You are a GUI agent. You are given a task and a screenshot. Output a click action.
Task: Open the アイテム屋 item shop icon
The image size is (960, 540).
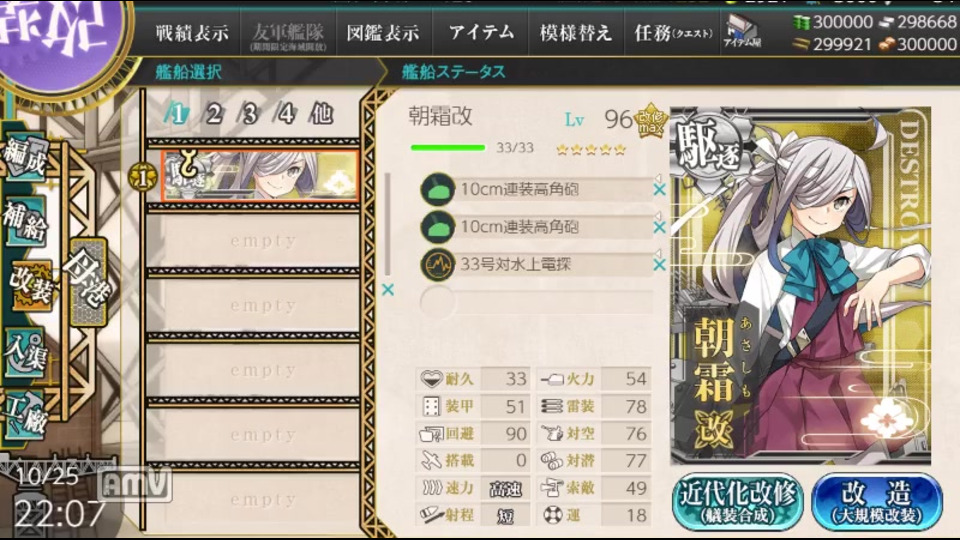click(x=741, y=31)
